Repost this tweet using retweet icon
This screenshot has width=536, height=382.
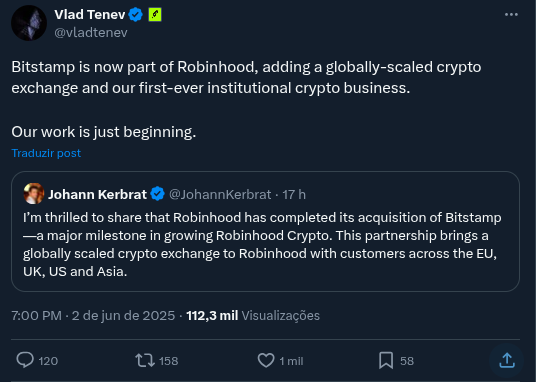click(x=145, y=360)
